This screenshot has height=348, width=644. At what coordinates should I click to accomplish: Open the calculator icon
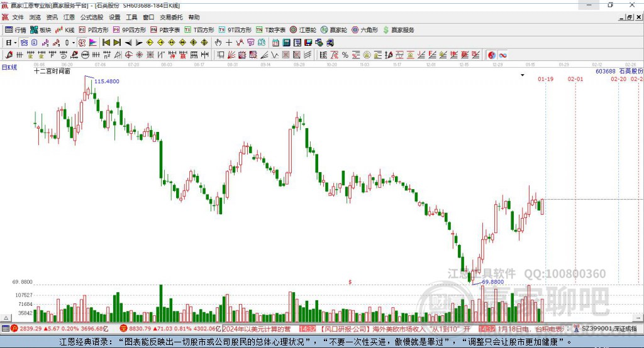286,43
